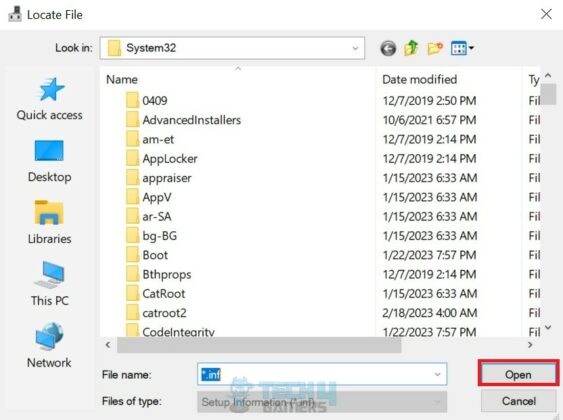Select the Boot folder icon
This screenshot has height=420, width=563.
(132, 255)
